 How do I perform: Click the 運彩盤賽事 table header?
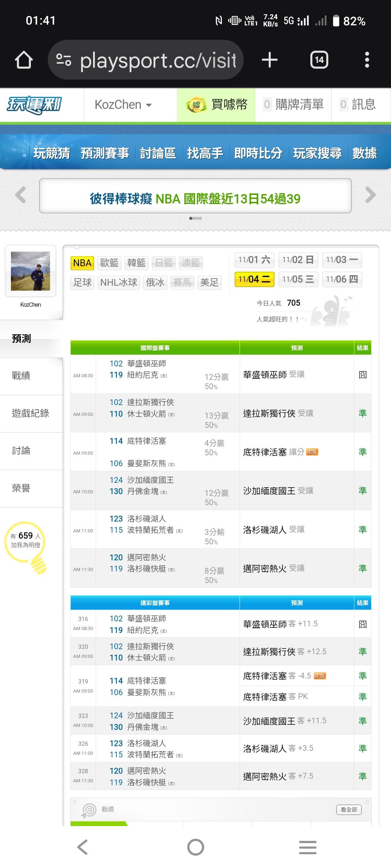(155, 603)
